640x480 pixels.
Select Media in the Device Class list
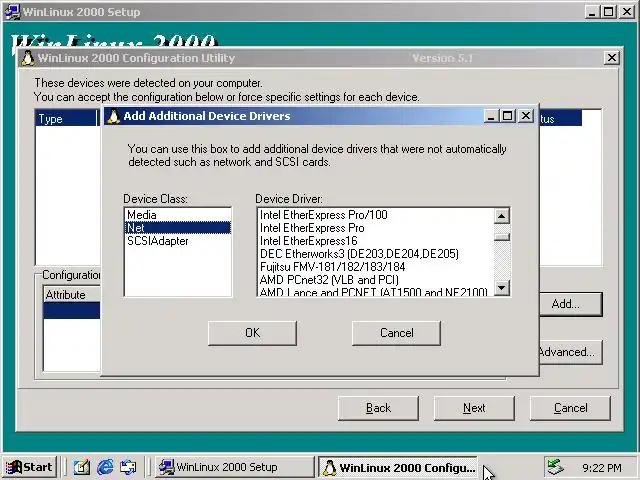coord(178,215)
